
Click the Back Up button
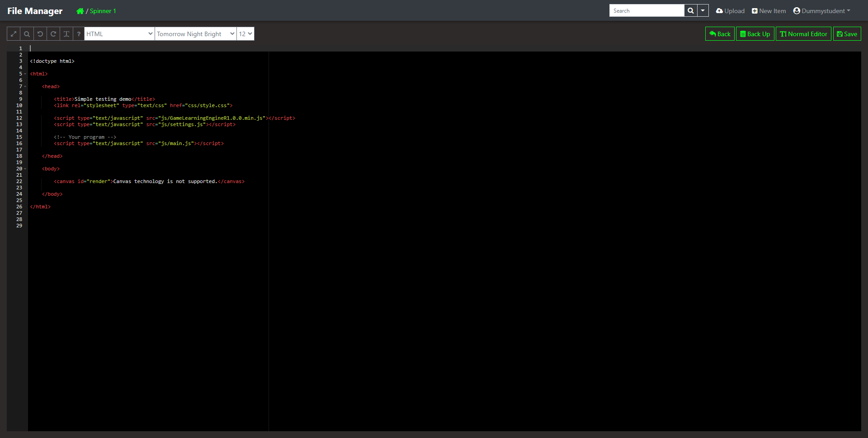[x=755, y=34]
